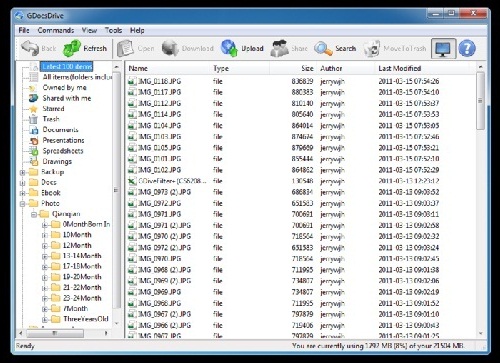Screen dimensions: 500x363
Task: Click the file list vertical scrollbar thumb
Action: pyautogui.click(x=480, y=101)
